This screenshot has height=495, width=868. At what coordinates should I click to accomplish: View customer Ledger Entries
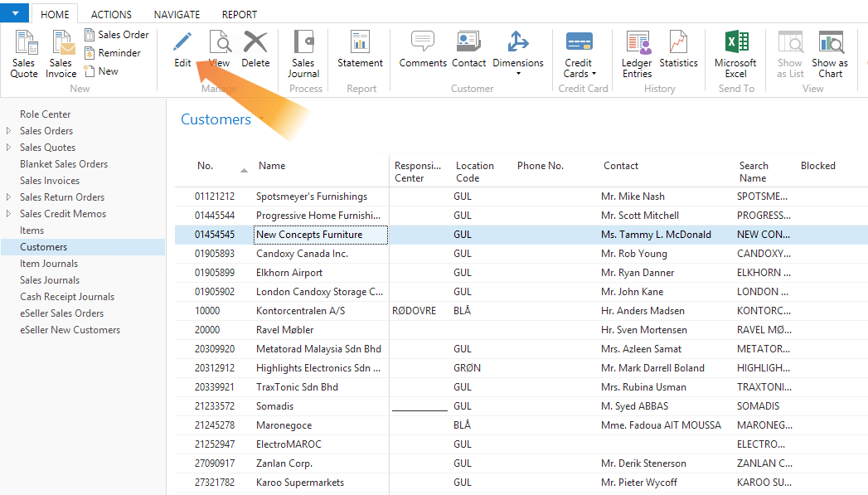637,54
